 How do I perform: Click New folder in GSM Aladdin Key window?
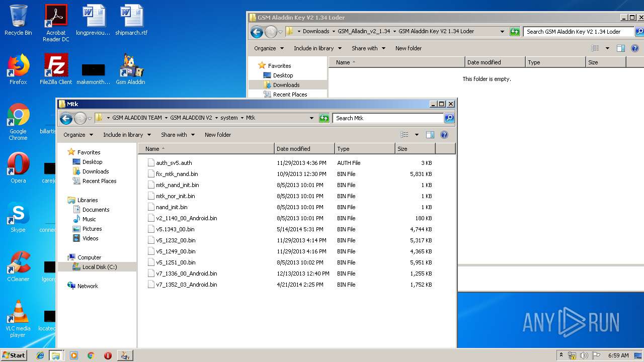point(409,48)
